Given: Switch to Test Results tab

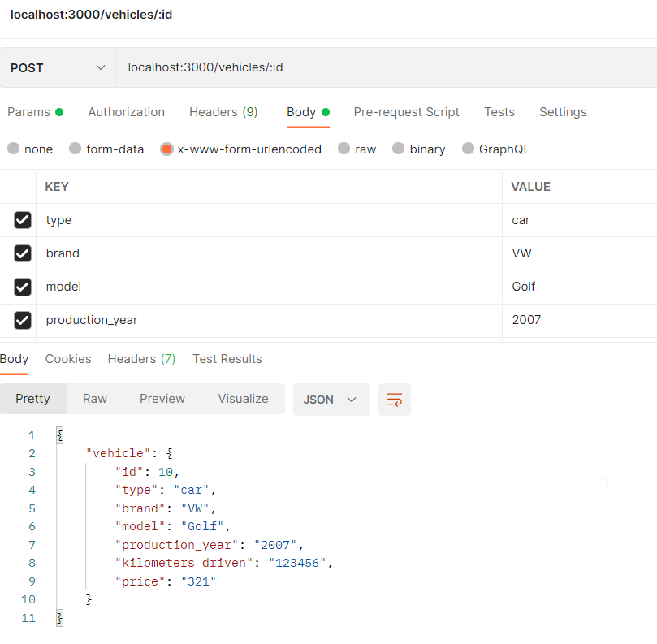Looking at the screenshot, I should click(x=227, y=359).
